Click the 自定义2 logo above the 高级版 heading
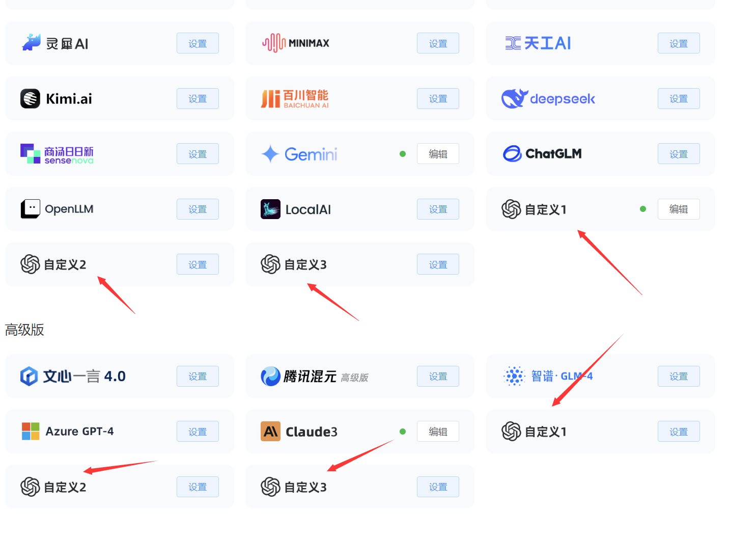 30,264
